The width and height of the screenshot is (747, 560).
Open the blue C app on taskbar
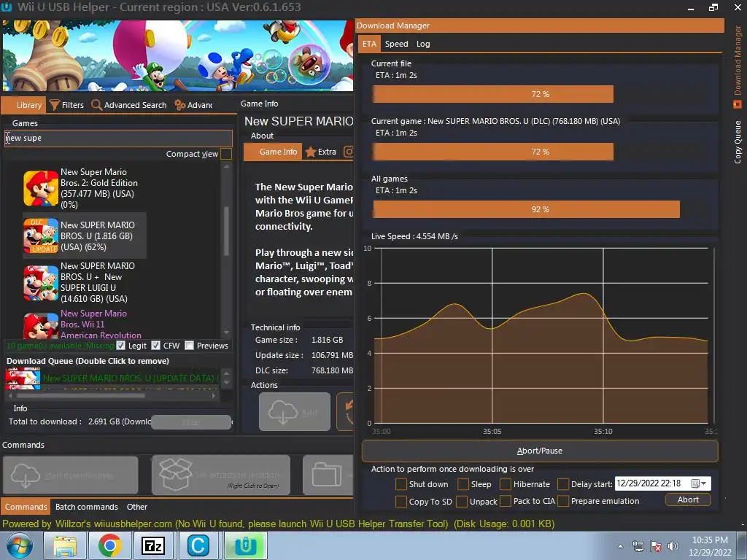[x=198, y=545]
